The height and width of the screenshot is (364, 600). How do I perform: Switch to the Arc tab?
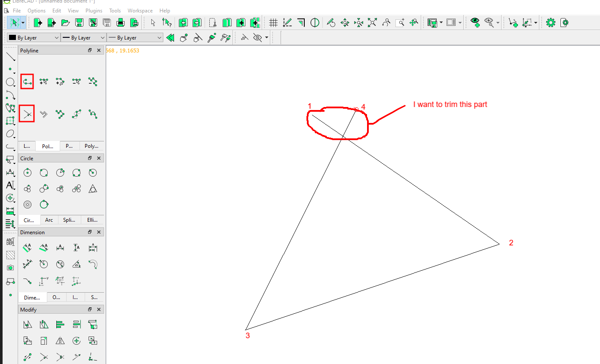49,220
